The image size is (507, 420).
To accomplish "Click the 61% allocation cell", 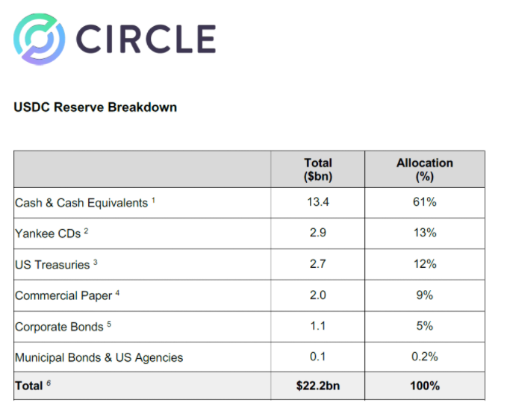I will (425, 202).
